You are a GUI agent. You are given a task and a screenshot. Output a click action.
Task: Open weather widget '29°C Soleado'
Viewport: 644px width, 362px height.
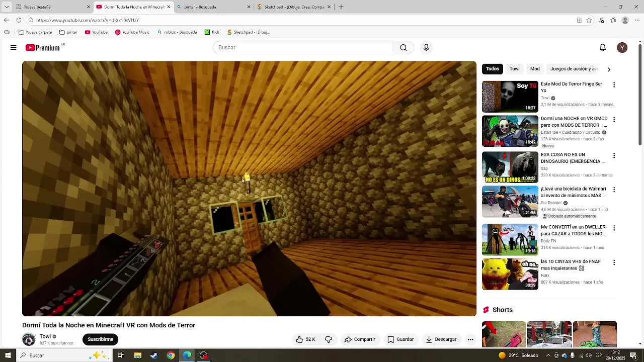(x=518, y=355)
